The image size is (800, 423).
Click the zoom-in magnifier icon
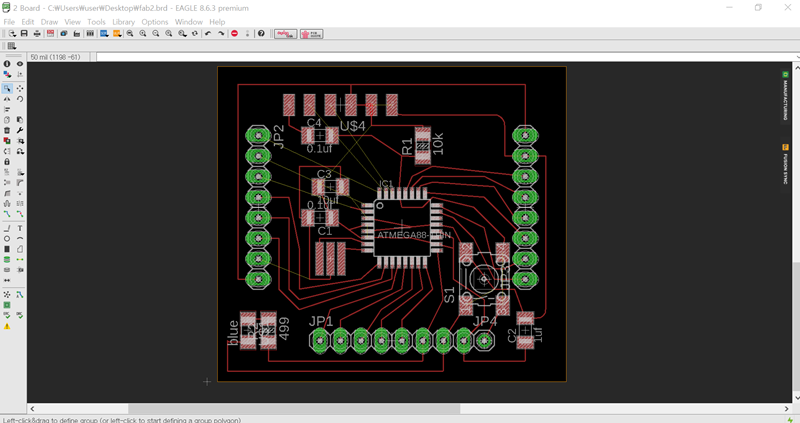(143, 34)
